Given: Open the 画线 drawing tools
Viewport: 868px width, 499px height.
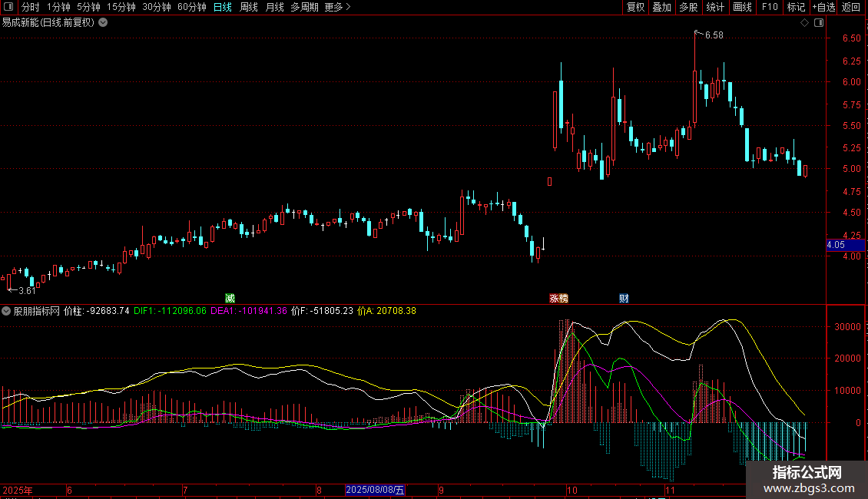Looking at the screenshot, I should (742, 7).
